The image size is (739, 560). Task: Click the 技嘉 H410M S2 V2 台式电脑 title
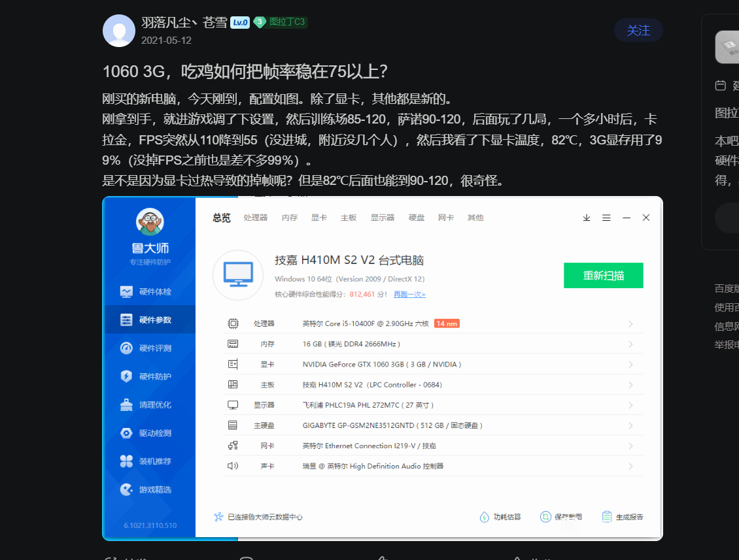coord(349,261)
